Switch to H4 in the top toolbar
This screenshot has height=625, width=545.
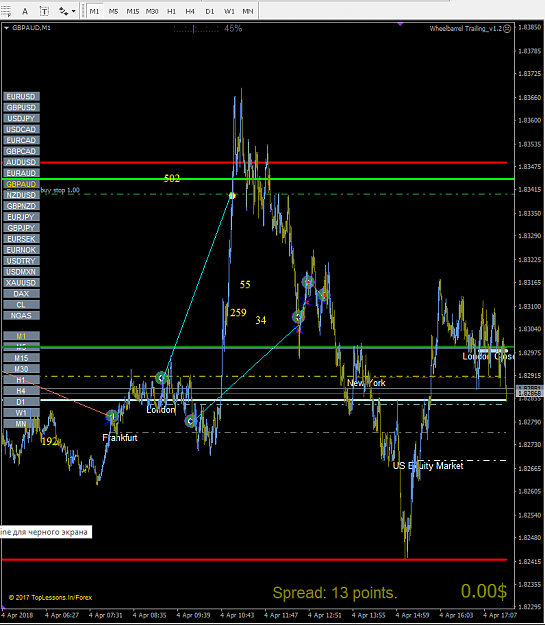coord(190,11)
